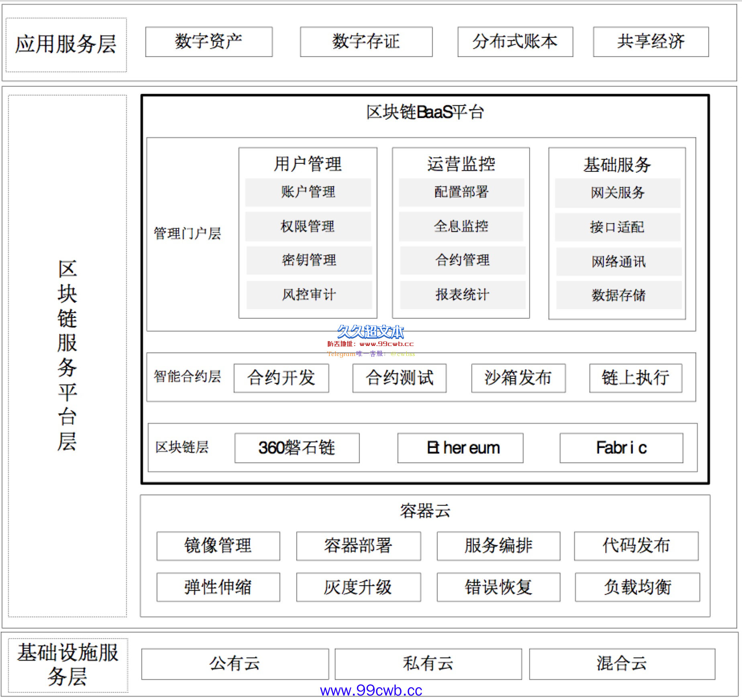The width and height of the screenshot is (742, 700).
Task: Select the 权限管理 item
Action: coord(308,226)
